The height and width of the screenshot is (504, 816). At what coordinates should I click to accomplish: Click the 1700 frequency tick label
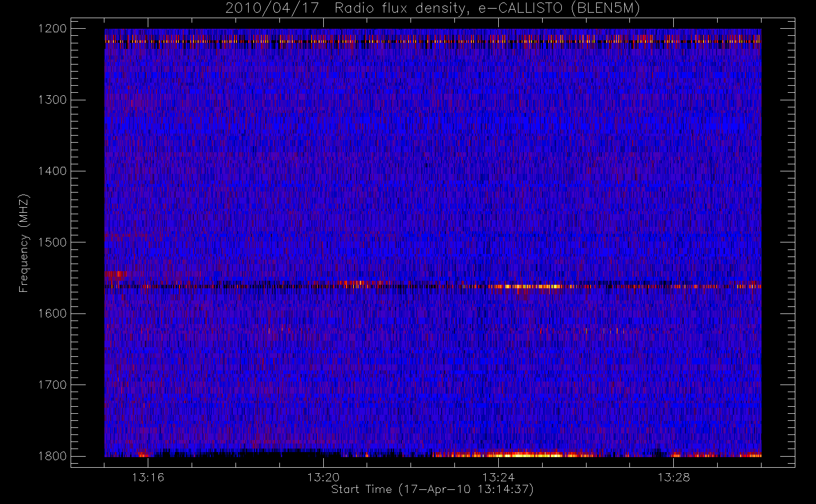point(52,385)
